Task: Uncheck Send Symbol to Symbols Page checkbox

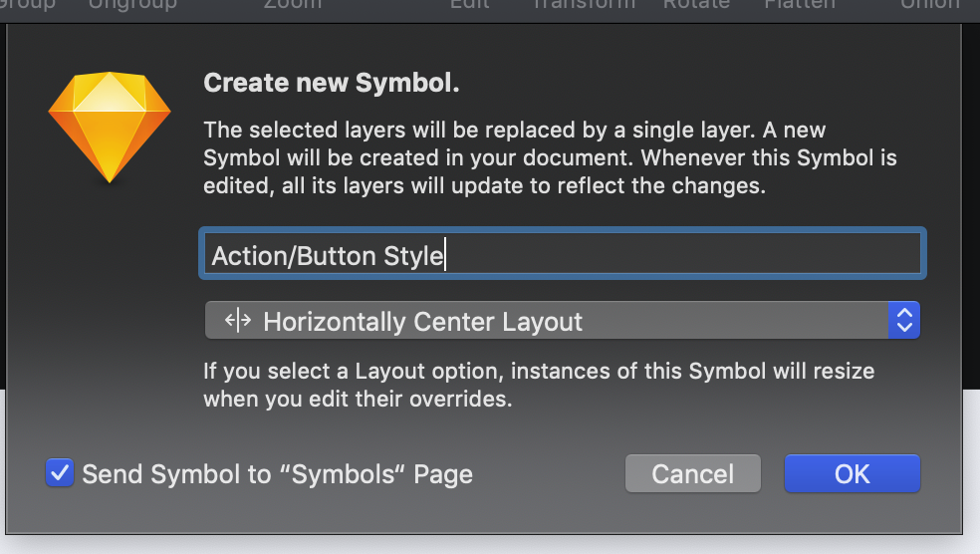Action: (60, 473)
